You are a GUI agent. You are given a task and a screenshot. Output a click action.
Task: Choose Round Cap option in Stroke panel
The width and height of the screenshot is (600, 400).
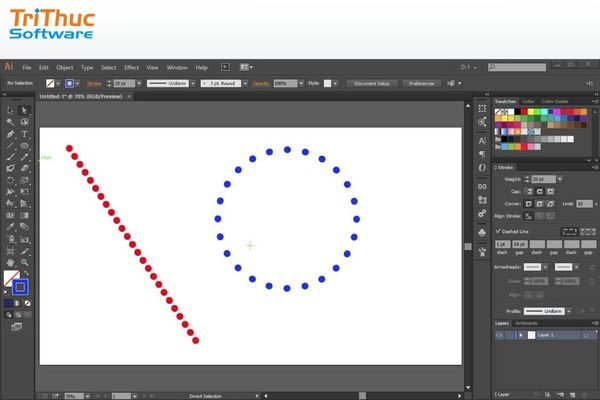540,191
